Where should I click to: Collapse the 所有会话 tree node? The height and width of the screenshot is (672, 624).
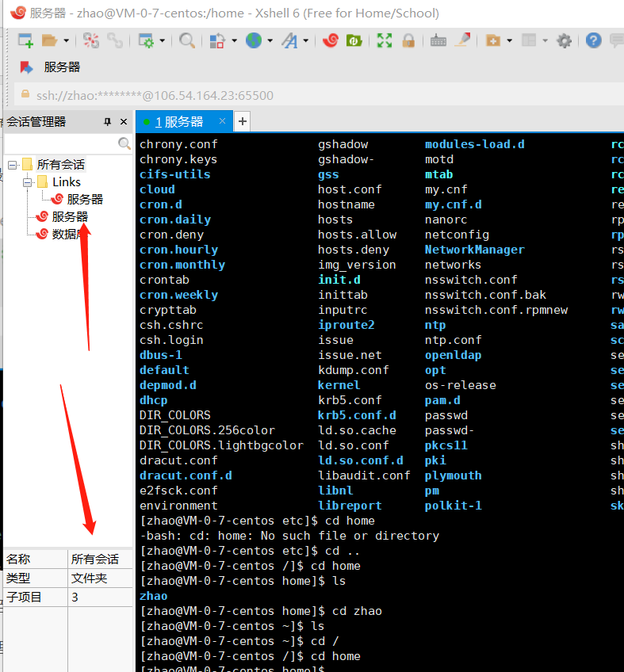13,165
